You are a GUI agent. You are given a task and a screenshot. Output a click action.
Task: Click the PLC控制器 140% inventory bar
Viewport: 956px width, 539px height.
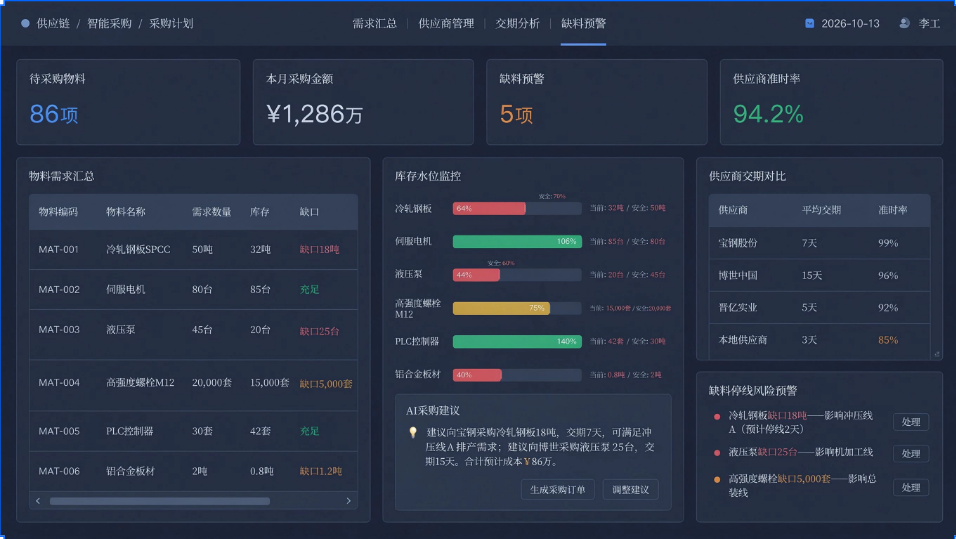pos(517,341)
